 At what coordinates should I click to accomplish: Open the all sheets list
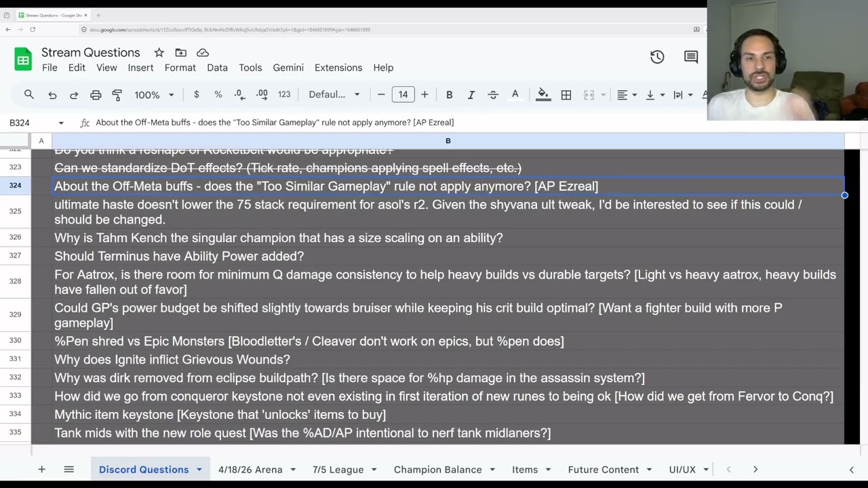coord(68,469)
